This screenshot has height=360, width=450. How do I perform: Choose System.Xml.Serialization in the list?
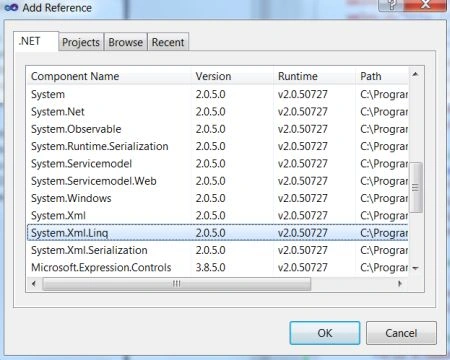coord(217,250)
